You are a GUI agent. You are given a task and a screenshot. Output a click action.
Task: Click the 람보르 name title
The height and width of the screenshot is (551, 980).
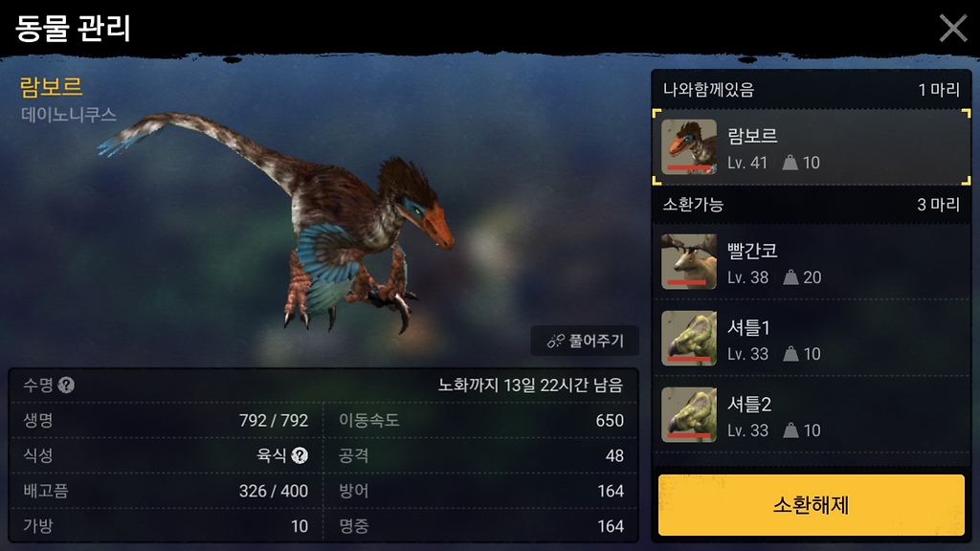(52, 87)
